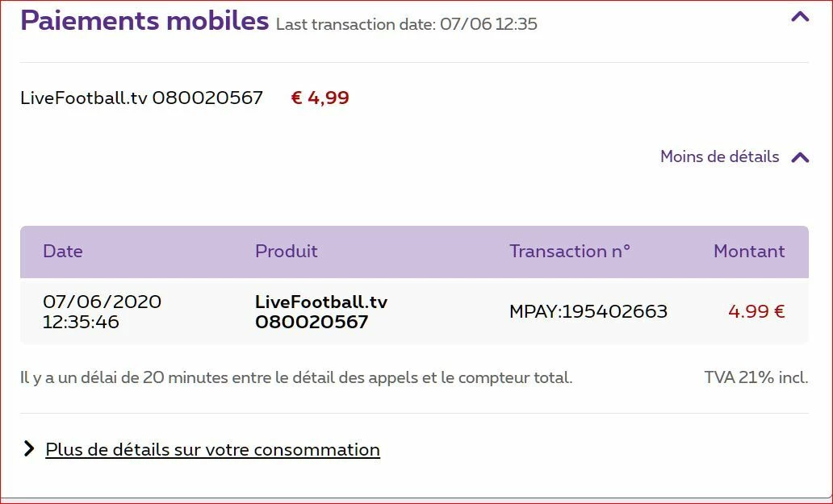Open Plus de détails sur votre consommation
Screen dimensions: 833x504
click(x=212, y=449)
